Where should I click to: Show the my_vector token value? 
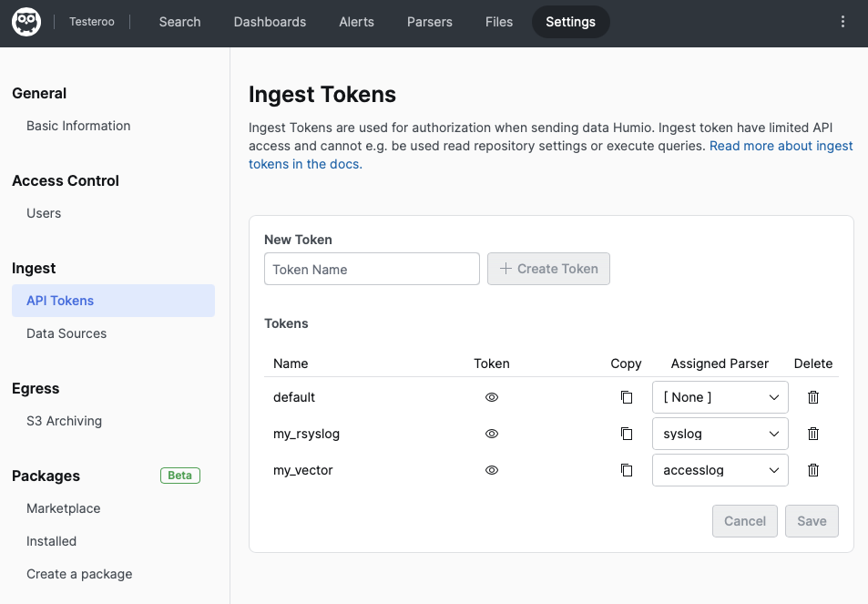pyautogui.click(x=492, y=470)
